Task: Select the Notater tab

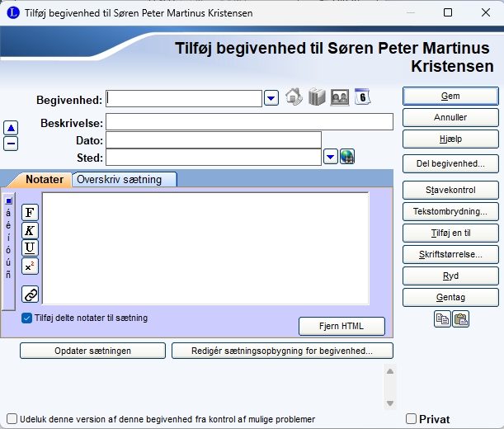Action: [x=45, y=180]
